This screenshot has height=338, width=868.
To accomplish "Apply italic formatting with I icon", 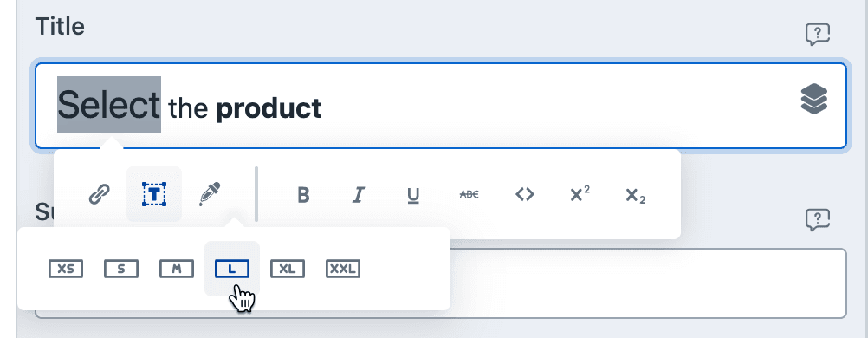I will tap(359, 194).
